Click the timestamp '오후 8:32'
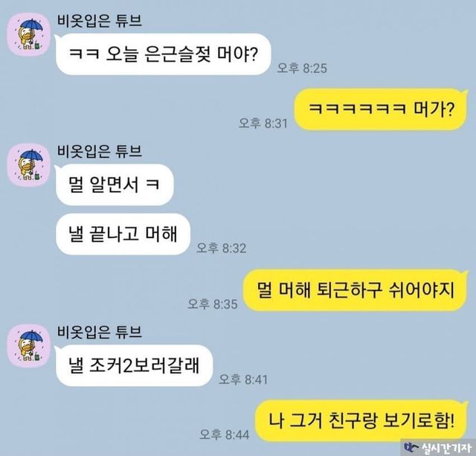 (x=221, y=248)
